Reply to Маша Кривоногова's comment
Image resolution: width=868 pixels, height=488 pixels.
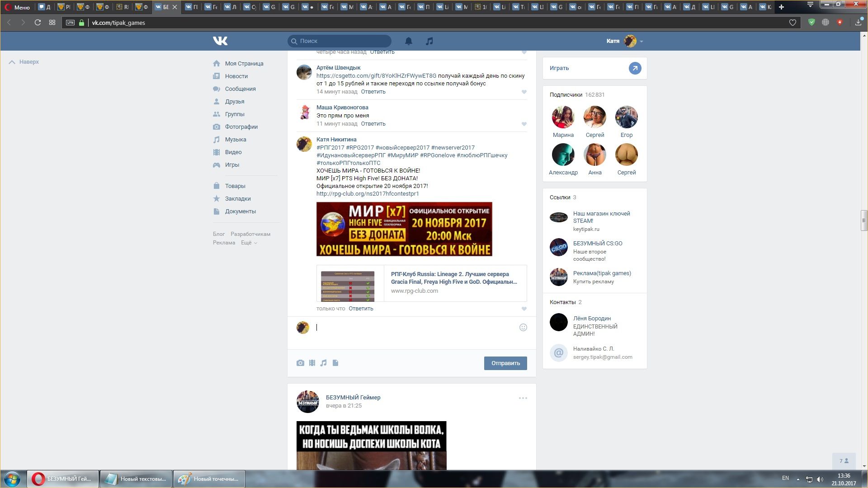pyautogui.click(x=373, y=124)
